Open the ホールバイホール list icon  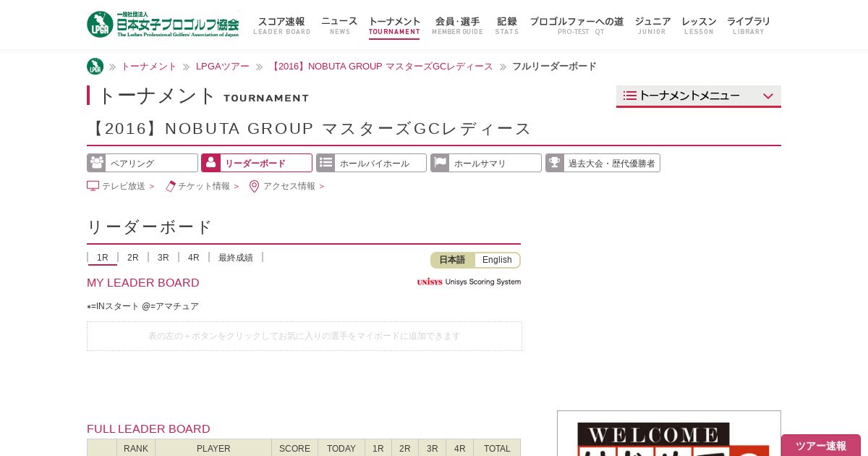pyautogui.click(x=325, y=163)
